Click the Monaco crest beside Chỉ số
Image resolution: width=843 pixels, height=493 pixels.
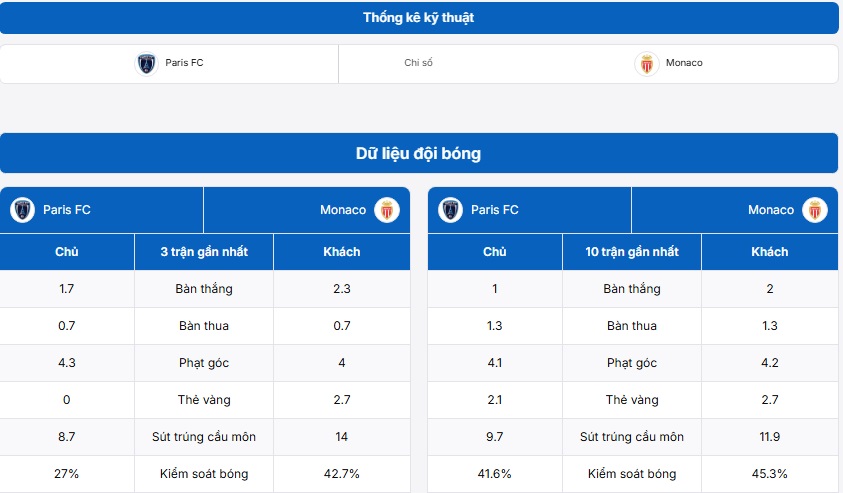pyautogui.click(x=646, y=64)
